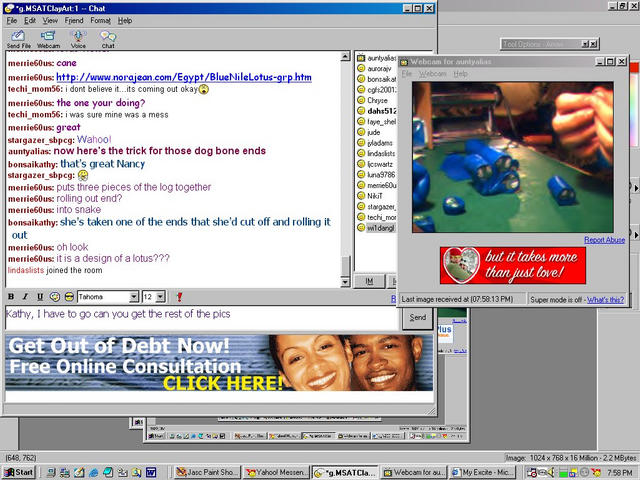Click the red exclamation buzz icon

point(179,297)
